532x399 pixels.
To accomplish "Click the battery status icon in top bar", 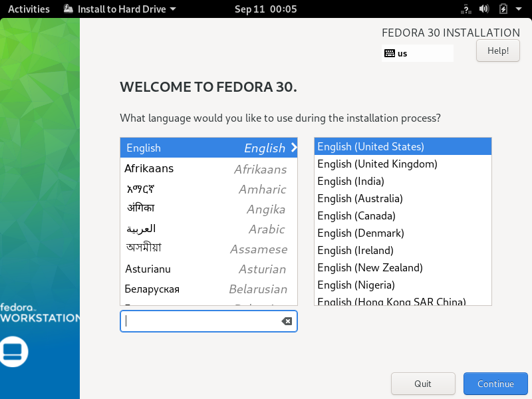I will pos(503,9).
